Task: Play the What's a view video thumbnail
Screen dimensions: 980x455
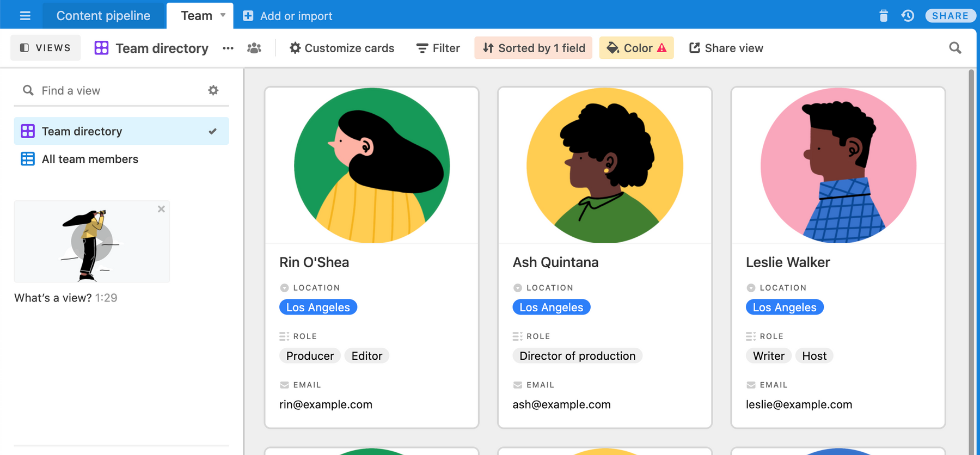Action: [x=91, y=242]
